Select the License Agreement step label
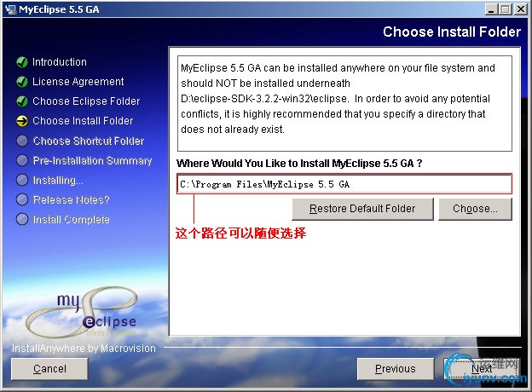Screen dimensions: 532x392 tap(78, 82)
